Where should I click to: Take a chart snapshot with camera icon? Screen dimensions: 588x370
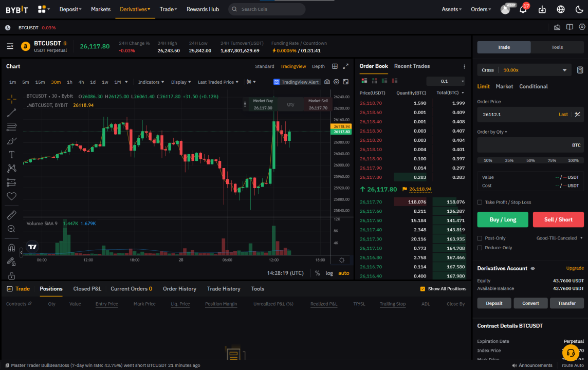coord(327,82)
